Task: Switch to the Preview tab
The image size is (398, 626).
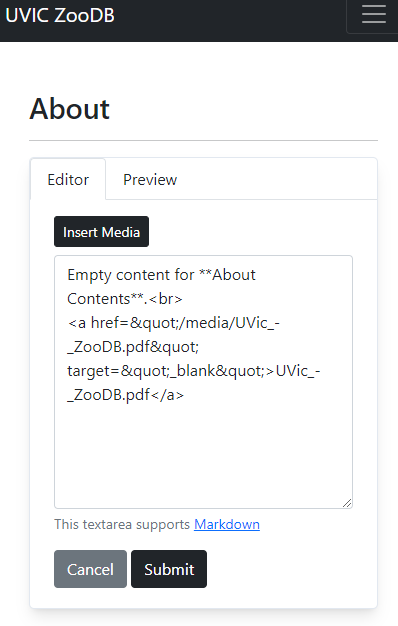Action: click(150, 179)
